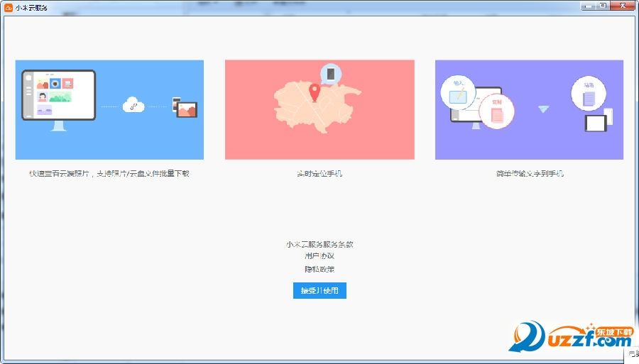Image resolution: width=639 pixels, height=364 pixels.
Task: Click the tablet device icon in purple banner
Action: (596, 123)
